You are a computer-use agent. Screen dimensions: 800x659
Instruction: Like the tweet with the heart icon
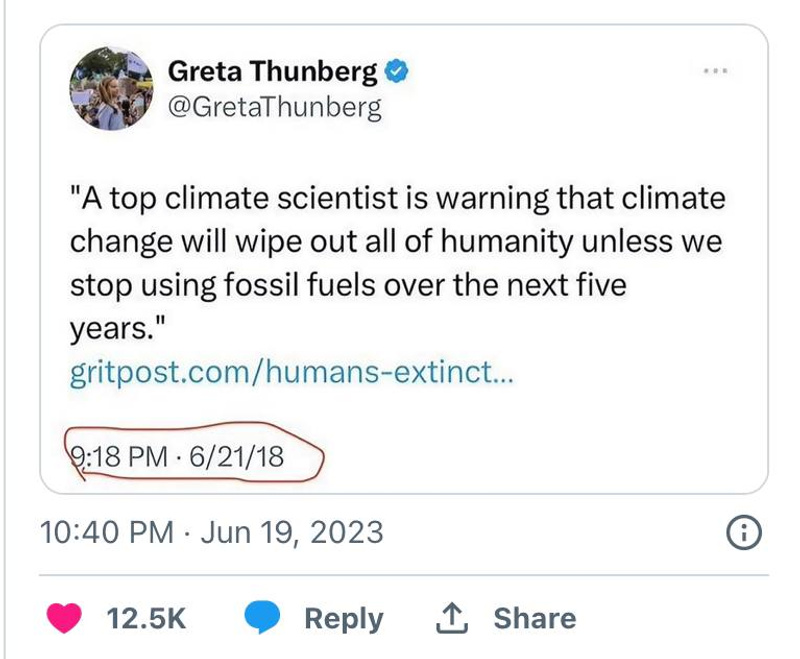click(68, 617)
